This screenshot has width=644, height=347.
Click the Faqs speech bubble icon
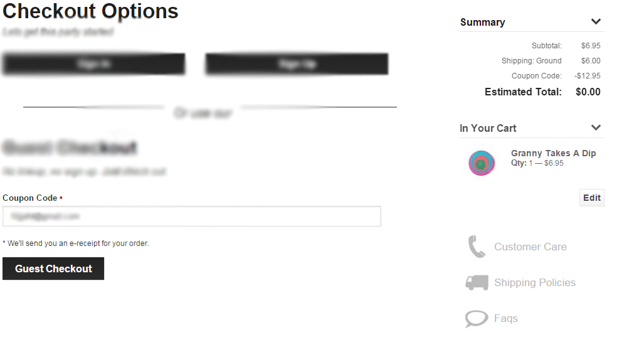[x=477, y=319]
